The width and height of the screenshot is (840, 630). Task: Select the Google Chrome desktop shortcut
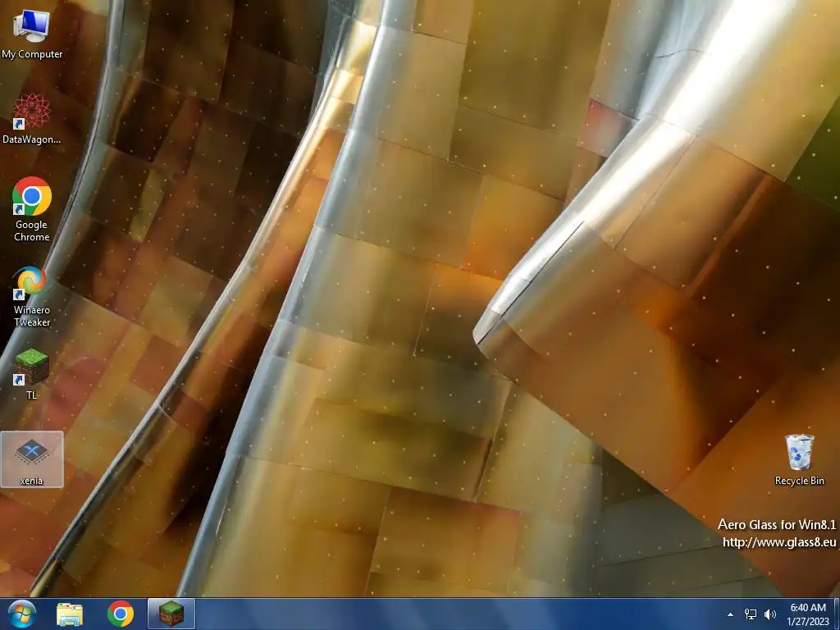pos(32,209)
